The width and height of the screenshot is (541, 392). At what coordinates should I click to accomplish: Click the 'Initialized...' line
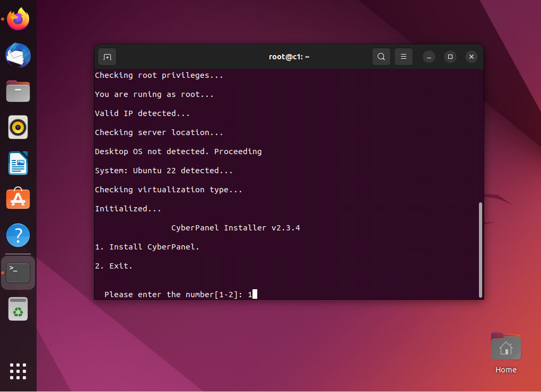[x=128, y=209]
